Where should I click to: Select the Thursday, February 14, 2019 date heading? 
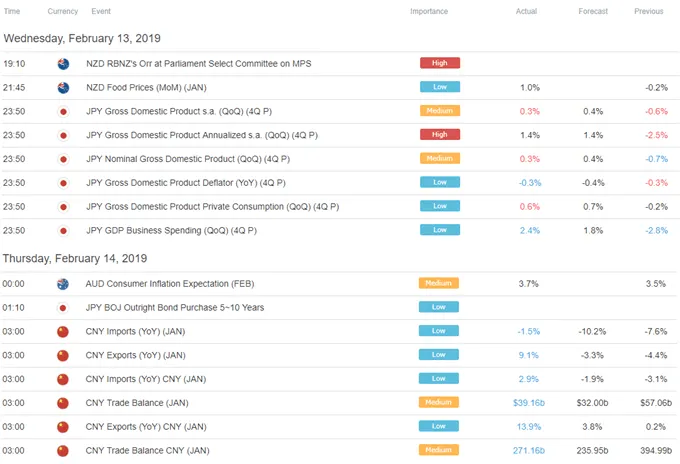(75, 258)
